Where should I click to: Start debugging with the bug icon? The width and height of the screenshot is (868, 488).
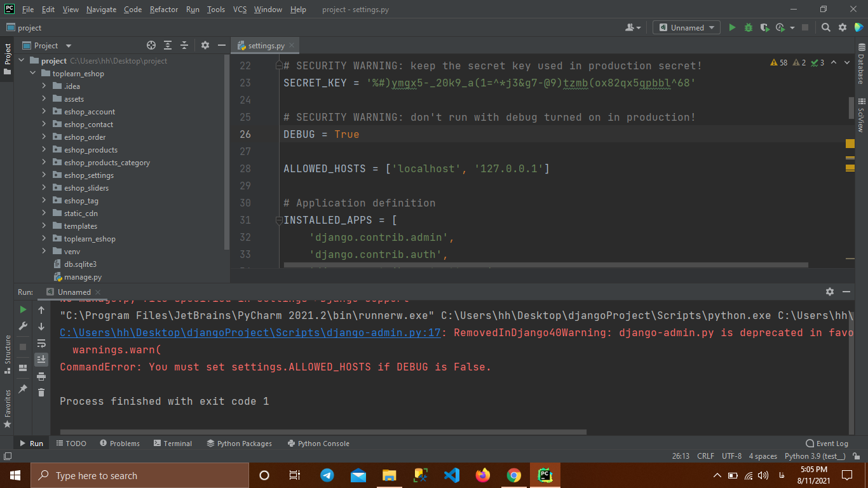(748, 27)
